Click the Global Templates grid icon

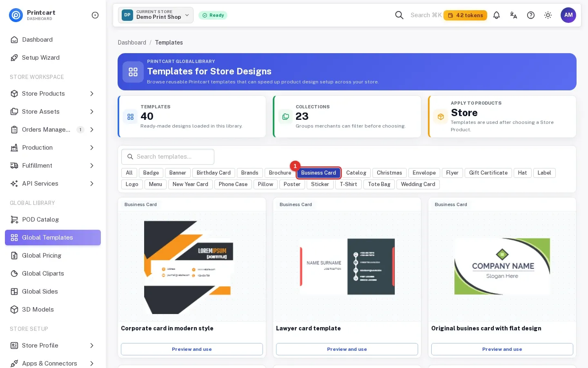click(14, 238)
